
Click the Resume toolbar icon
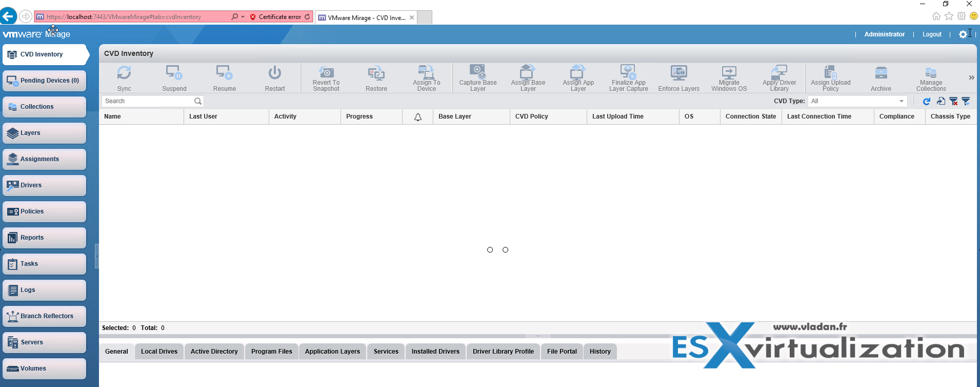tap(224, 72)
